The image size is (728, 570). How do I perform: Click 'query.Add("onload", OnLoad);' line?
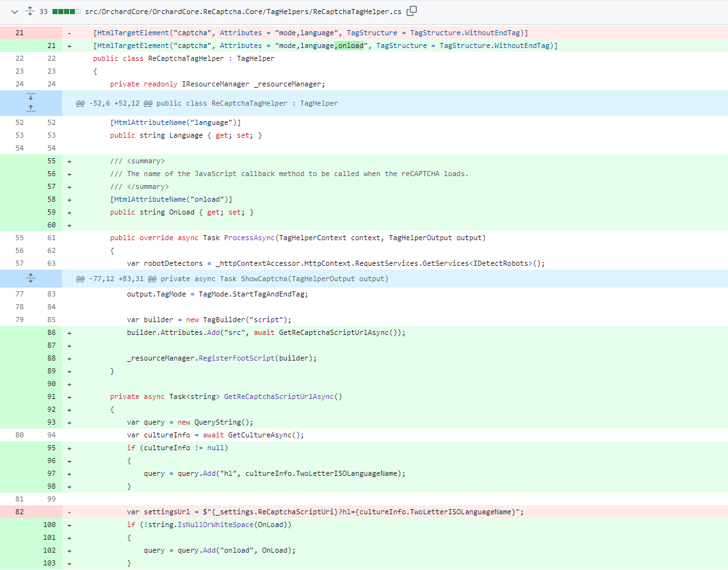(220, 551)
